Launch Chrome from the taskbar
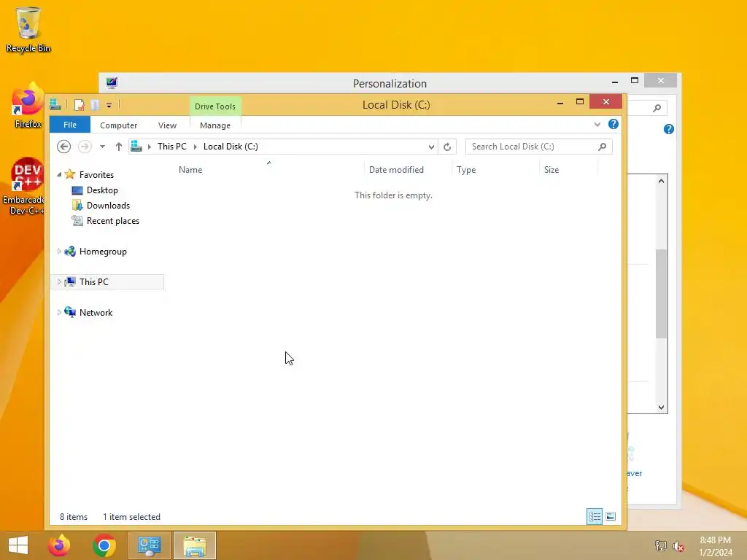Screen dimensions: 747x560 click(x=104, y=545)
